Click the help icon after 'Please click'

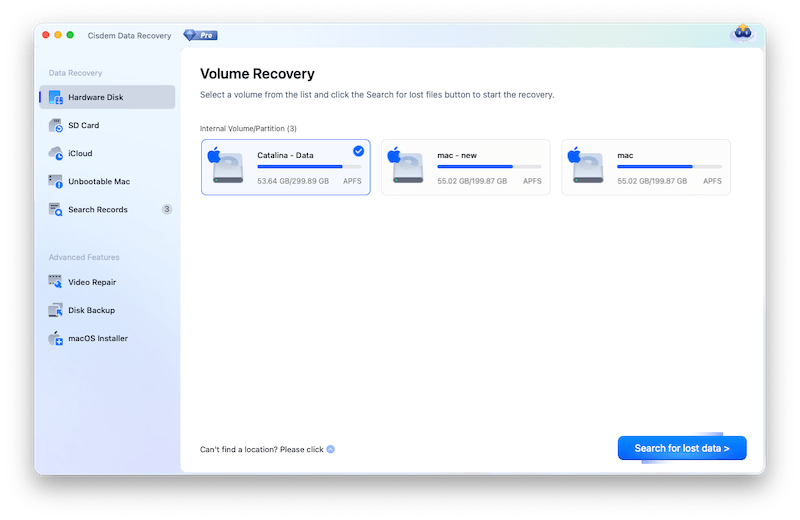click(x=331, y=450)
